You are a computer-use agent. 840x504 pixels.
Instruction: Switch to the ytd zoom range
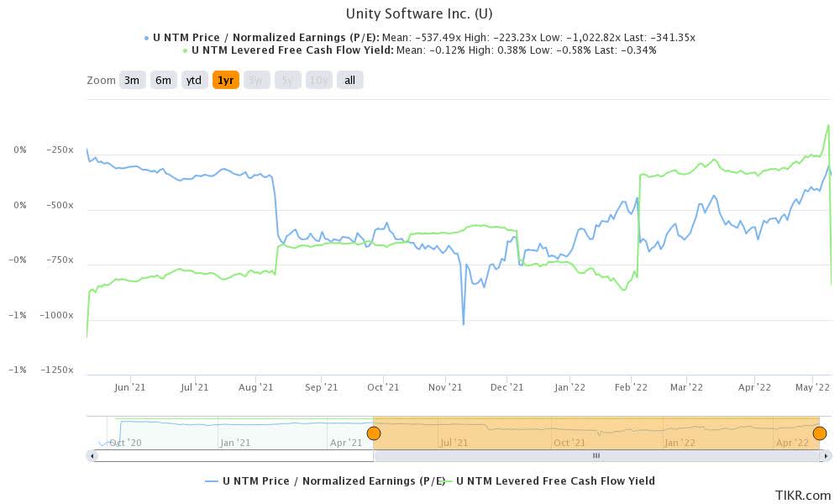pyautogui.click(x=193, y=80)
